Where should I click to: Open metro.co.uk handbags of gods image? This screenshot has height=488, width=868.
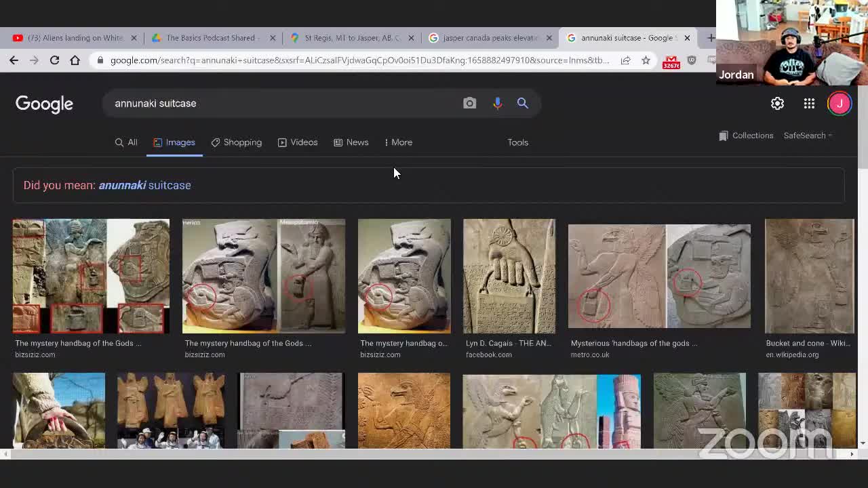[x=659, y=276]
